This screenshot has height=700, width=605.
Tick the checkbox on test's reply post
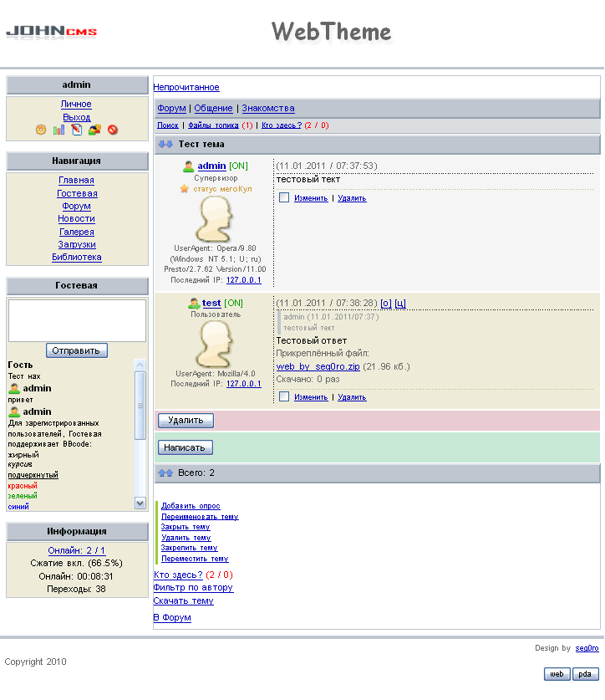(x=284, y=397)
